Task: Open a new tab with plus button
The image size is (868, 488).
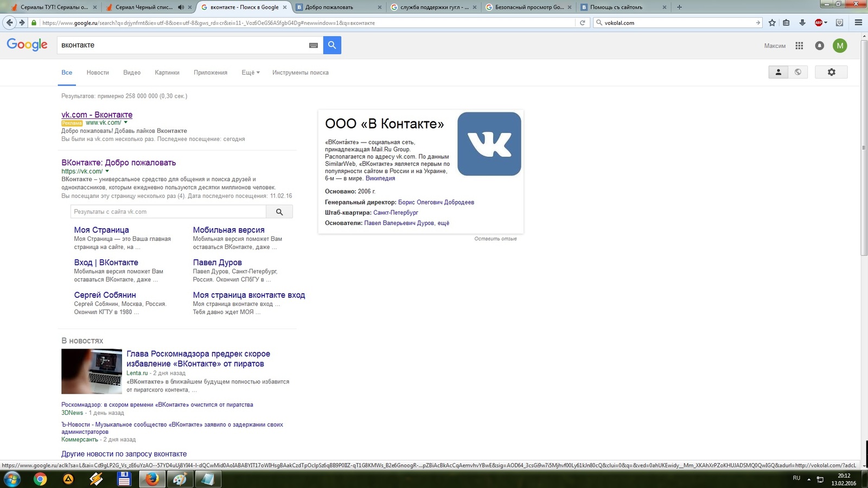Action: 679,7
